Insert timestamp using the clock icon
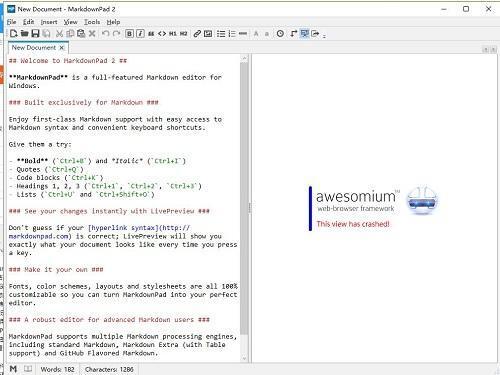 [280, 33]
